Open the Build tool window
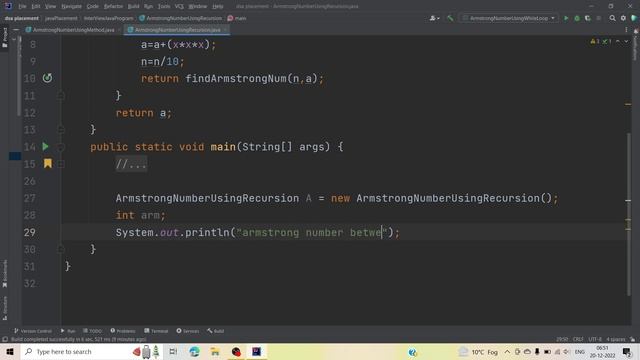This screenshot has height=360, width=640. click(216, 331)
